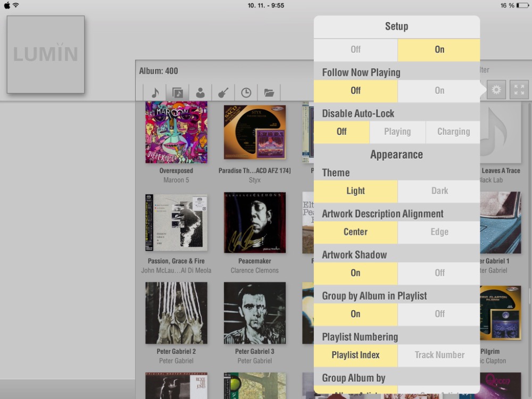
Task: Open the Folder browse icon
Action: (269, 92)
